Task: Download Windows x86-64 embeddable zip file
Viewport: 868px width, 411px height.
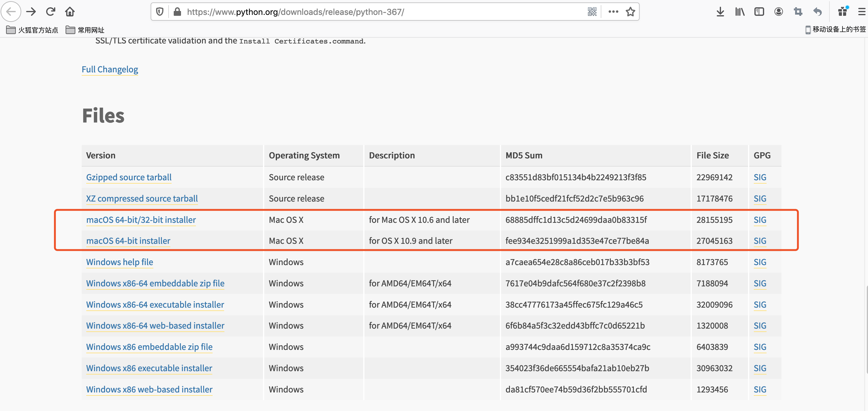Action: coord(155,283)
